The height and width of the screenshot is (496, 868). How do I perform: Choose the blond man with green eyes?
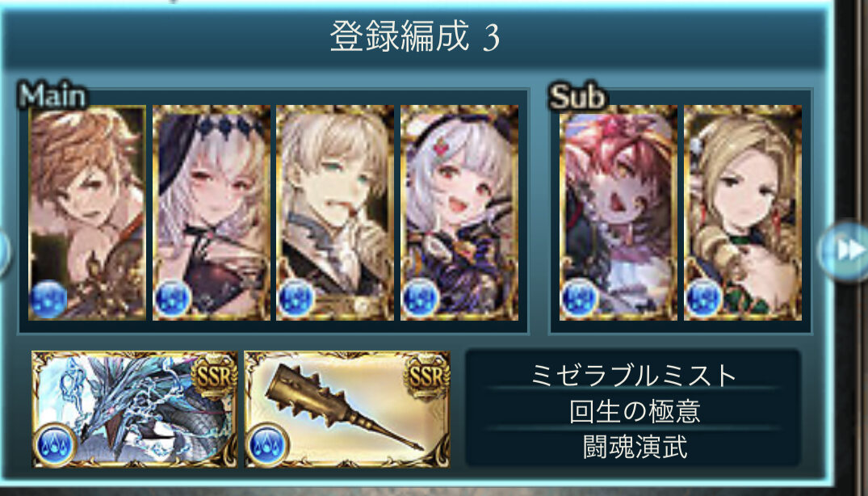(335, 212)
